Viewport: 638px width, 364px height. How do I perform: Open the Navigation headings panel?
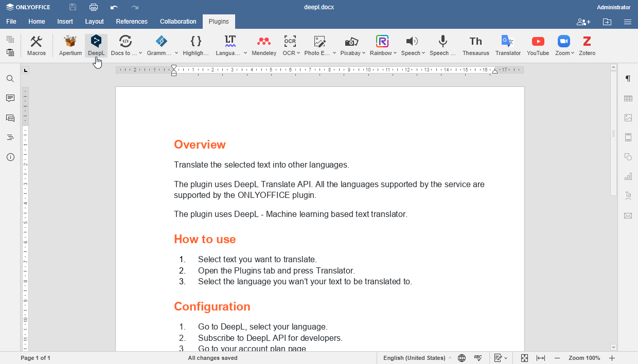point(10,137)
